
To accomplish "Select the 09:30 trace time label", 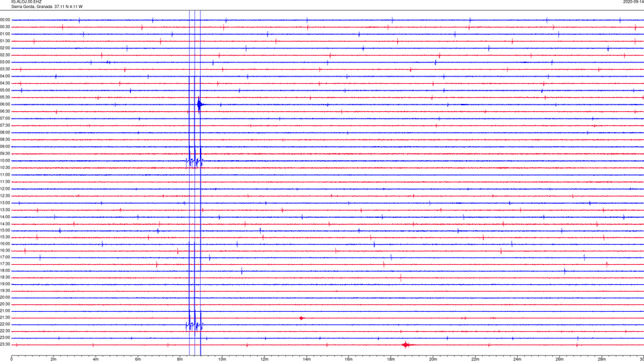I will click(x=5, y=154).
